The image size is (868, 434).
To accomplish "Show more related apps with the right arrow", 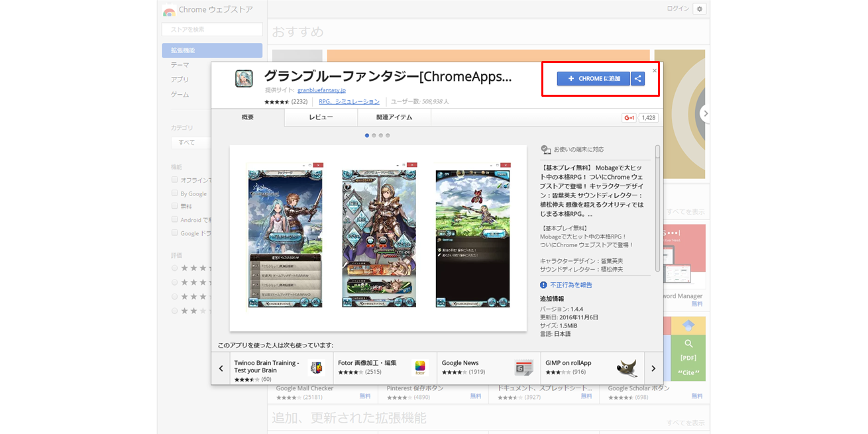I will [653, 368].
